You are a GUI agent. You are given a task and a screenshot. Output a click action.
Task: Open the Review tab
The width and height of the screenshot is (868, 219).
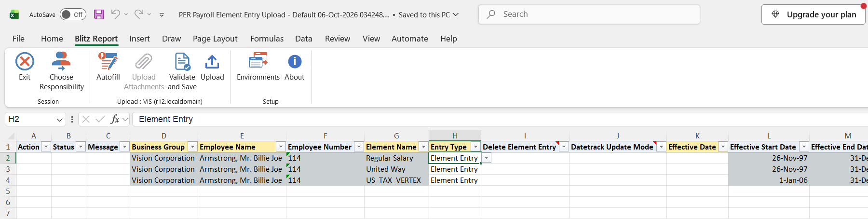click(338, 39)
